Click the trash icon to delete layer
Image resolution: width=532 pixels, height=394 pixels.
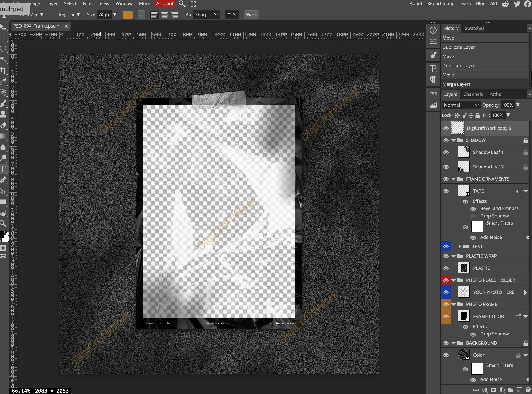tap(528, 390)
